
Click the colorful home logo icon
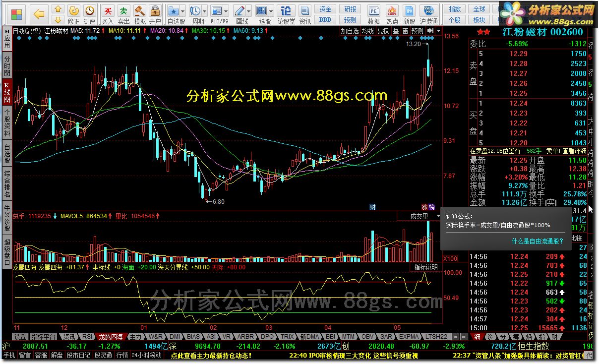click(x=16, y=14)
